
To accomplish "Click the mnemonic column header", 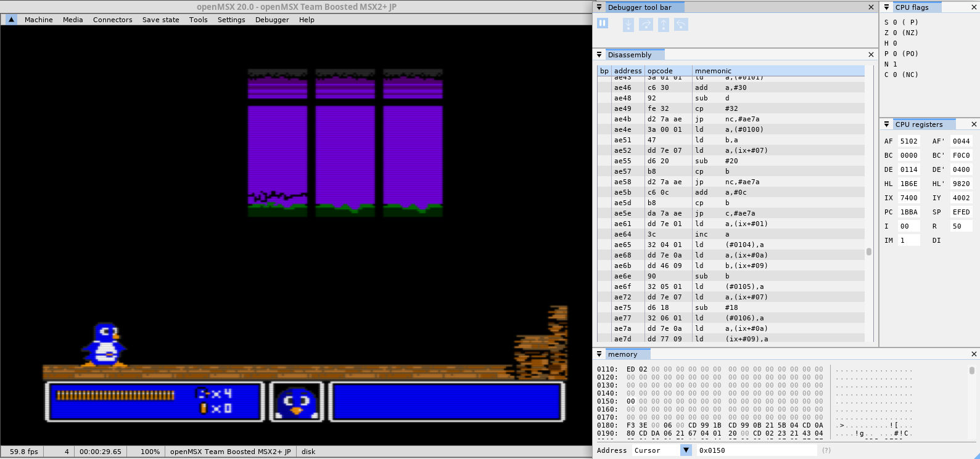I will coord(778,71).
